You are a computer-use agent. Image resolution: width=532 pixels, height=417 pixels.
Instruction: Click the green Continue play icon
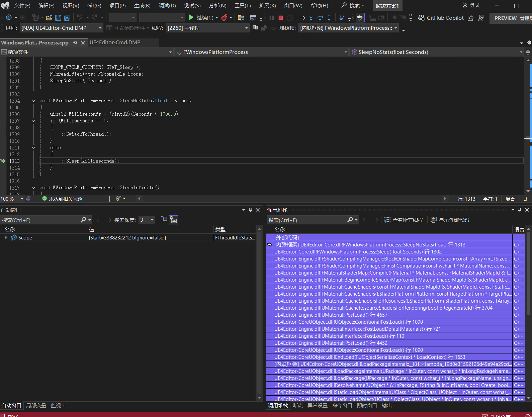(x=191, y=17)
